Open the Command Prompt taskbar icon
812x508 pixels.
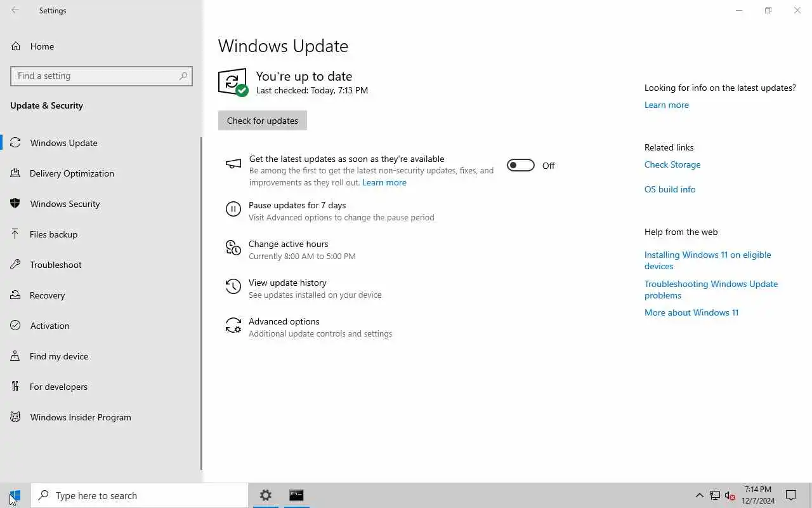pos(296,495)
